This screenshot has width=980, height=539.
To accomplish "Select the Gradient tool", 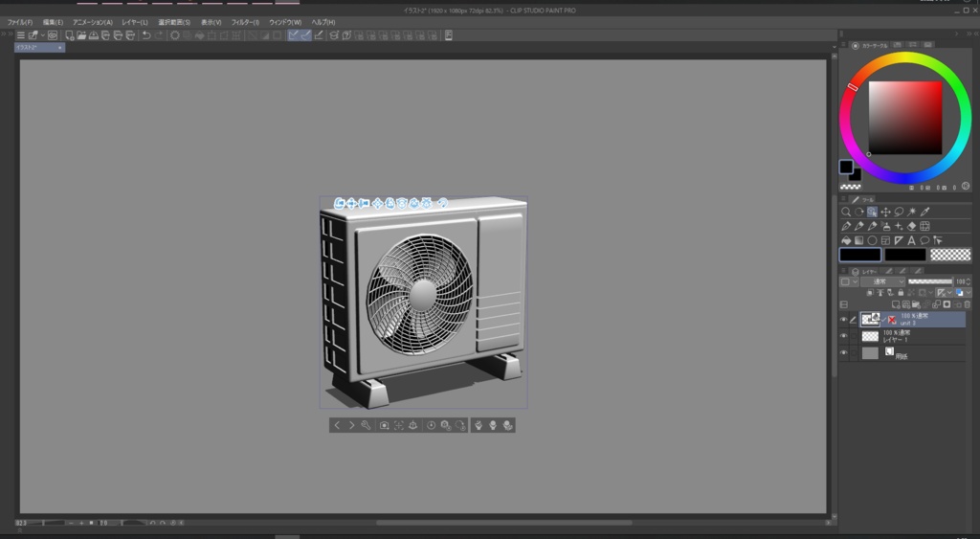I will 859,240.
